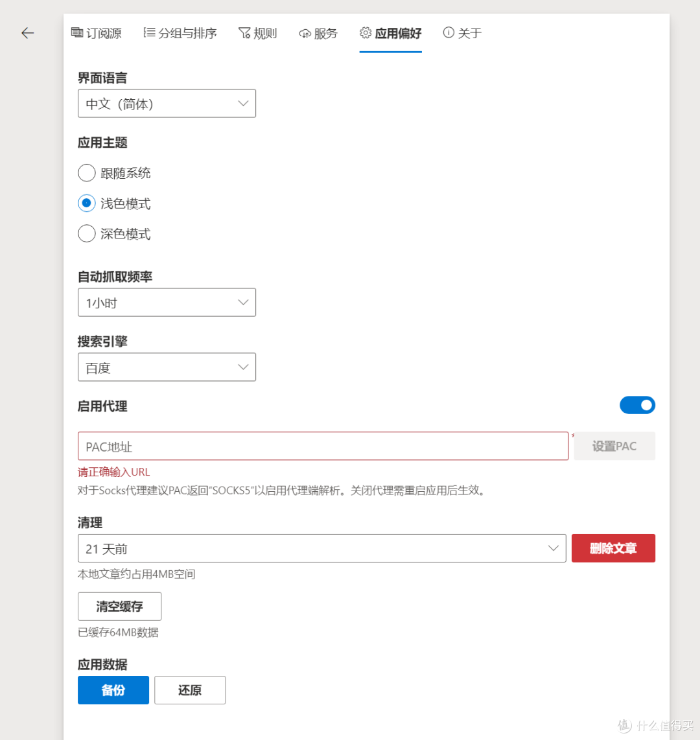This screenshot has height=740, width=700.
Task: Open the 搜索引擎 dropdown chevron
Action: [243, 367]
